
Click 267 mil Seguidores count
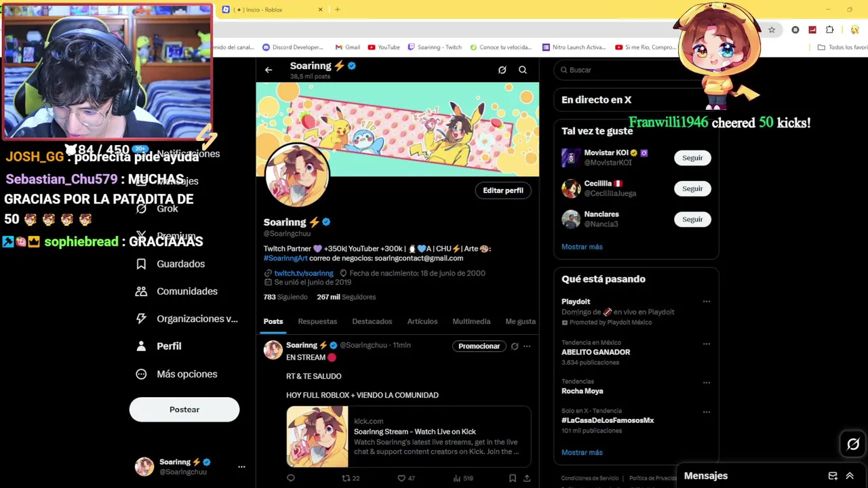click(346, 297)
